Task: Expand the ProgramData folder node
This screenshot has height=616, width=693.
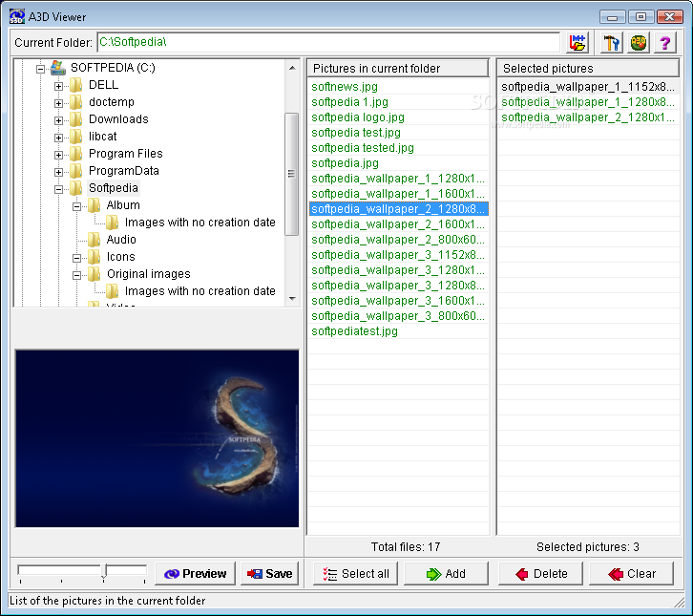Action: click(58, 172)
